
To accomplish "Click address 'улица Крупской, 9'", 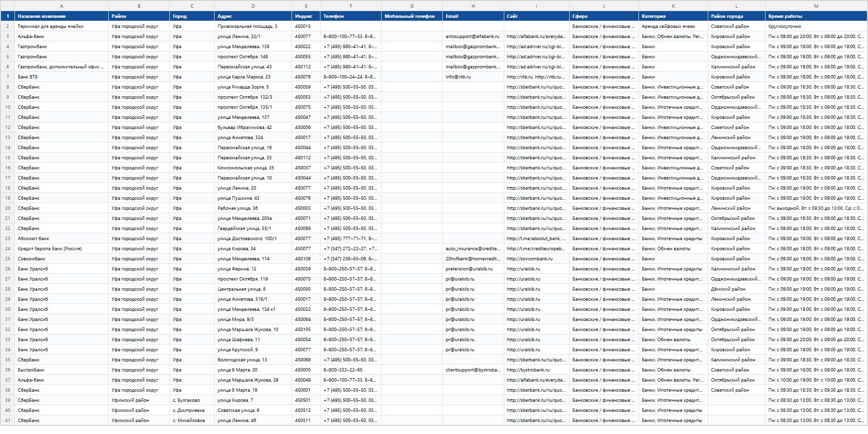I will coord(253,350).
